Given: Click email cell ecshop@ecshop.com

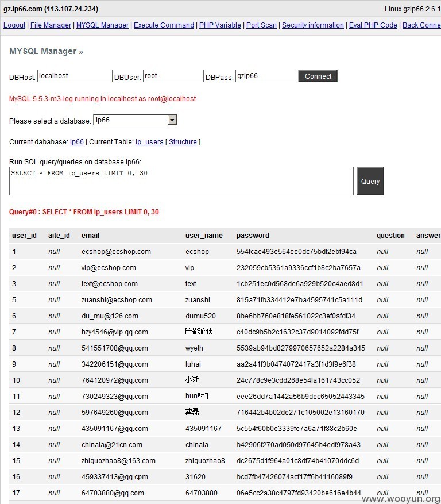Looking at the screenshot, I should tap(116, 251).
